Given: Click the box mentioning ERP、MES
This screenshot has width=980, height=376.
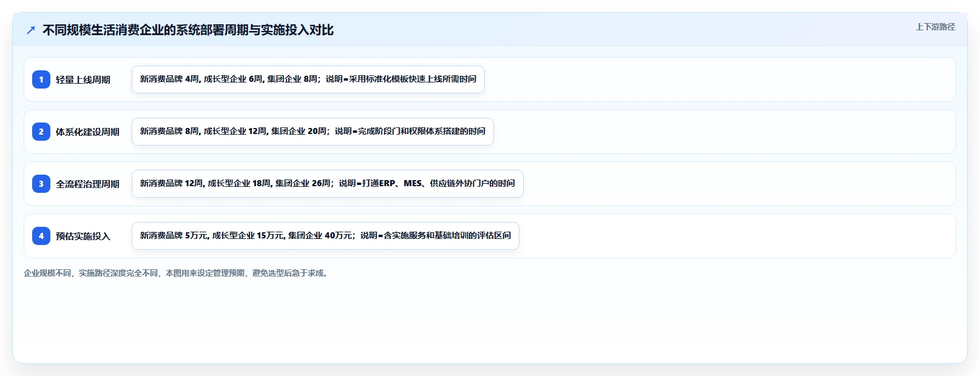Looking at the screenshot, I should click(328, 184).
